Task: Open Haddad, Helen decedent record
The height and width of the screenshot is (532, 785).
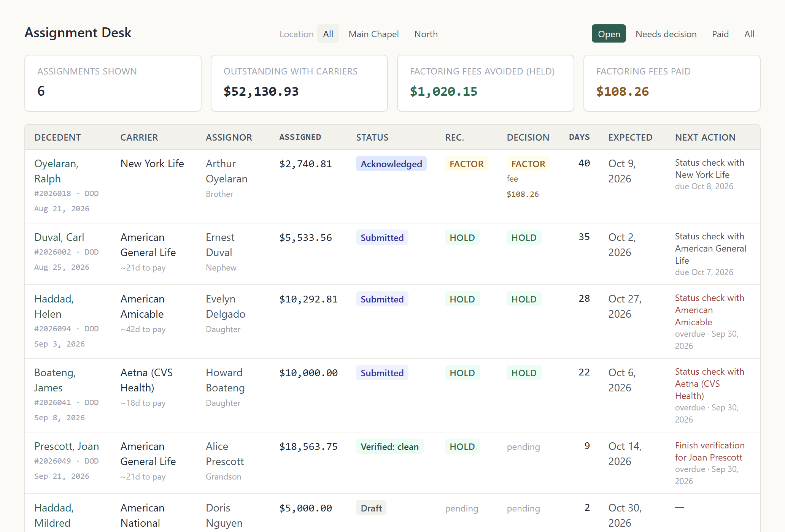Action: point(54,306)
